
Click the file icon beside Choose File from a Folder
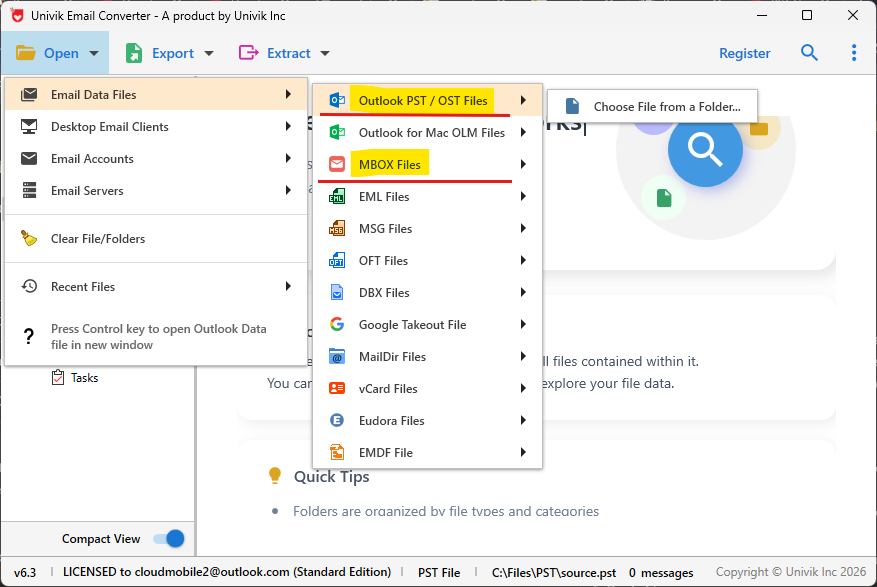(572, 106)
